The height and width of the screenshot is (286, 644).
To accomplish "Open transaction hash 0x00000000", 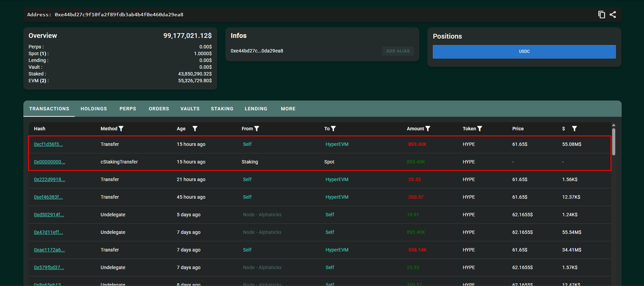I will point(49,162).
